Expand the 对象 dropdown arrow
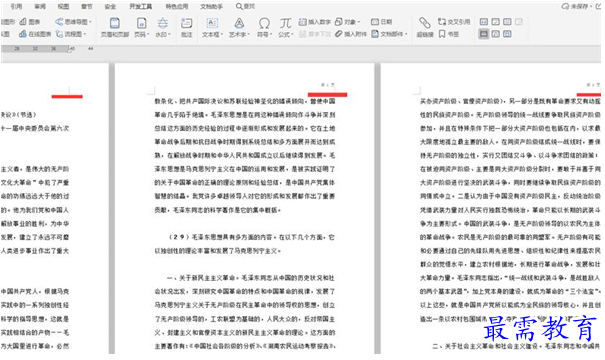Viewport: 605px width, 360px height. (x=359, y=22)
